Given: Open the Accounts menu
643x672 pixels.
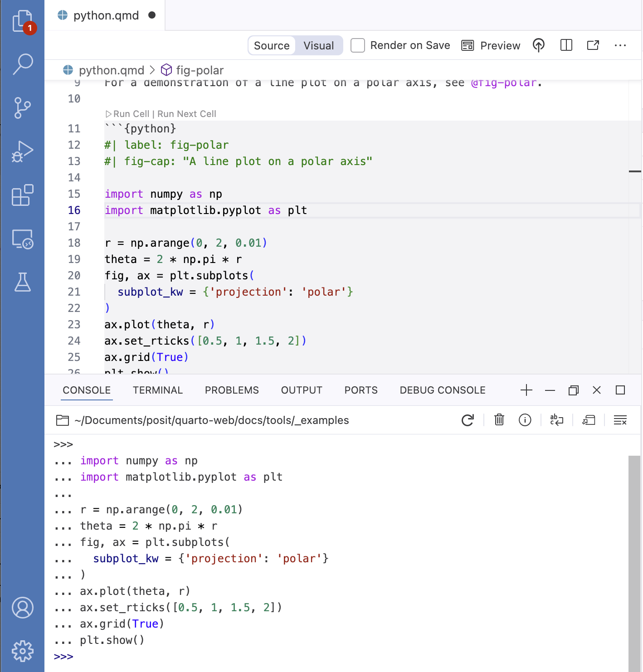Looking at the screenshot, I should click(x=23, y=608).
